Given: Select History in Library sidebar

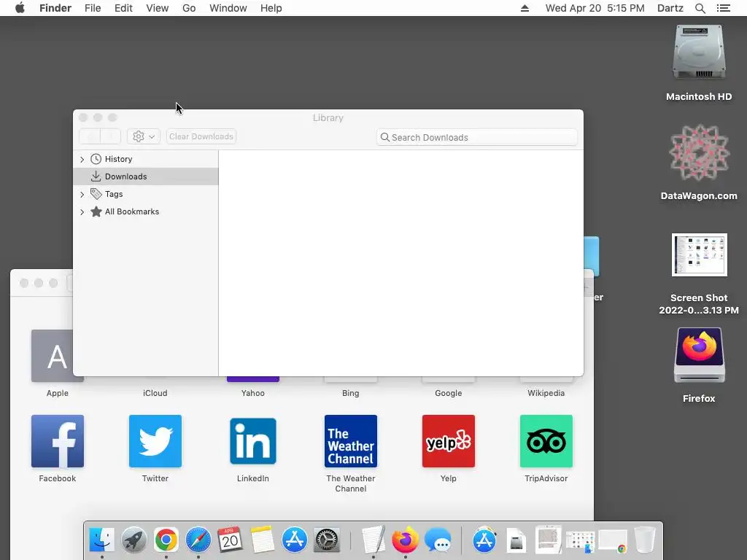Looking at the screenshot, I should point(146,159).
